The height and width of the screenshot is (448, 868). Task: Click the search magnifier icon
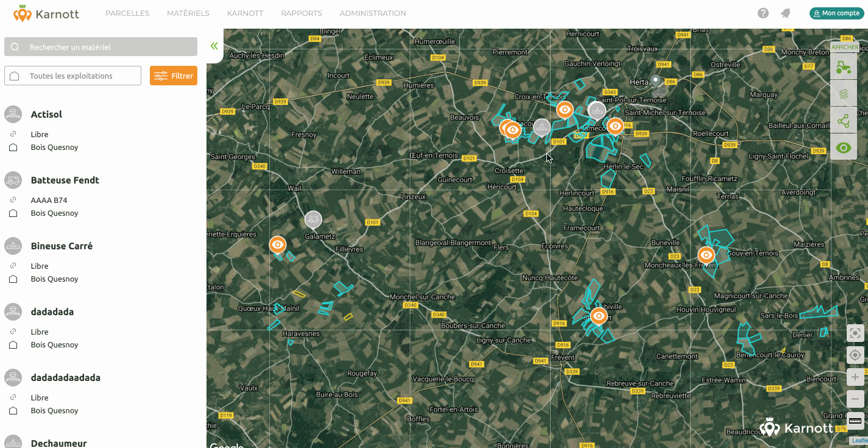[x=15, y=47]
